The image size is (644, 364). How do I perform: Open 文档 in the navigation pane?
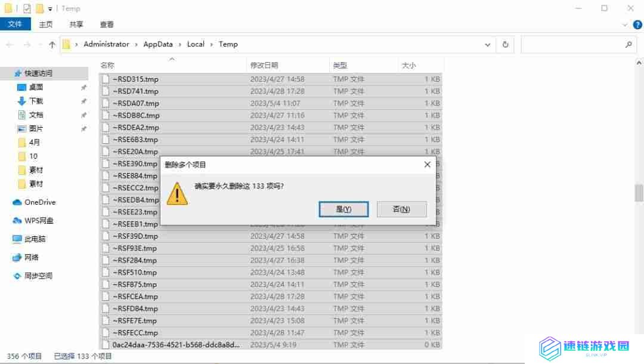pyautogui.click(x=36, y=115)
